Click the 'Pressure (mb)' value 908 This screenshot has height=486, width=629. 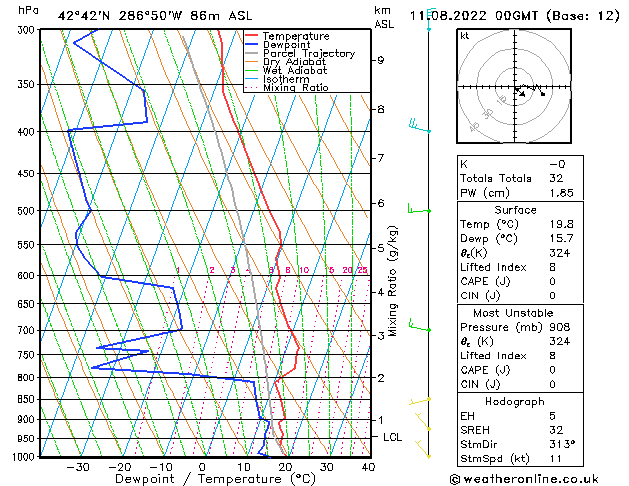(x=560, y=327)
